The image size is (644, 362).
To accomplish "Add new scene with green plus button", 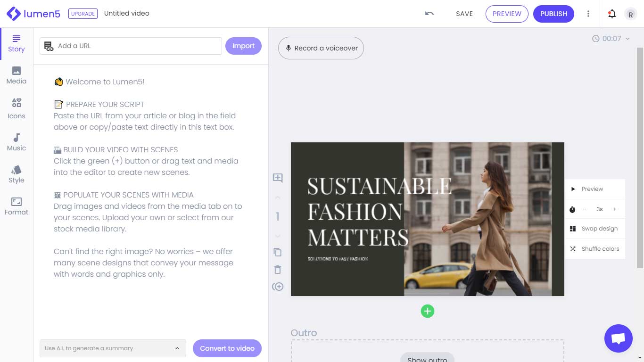I will 428,311.
